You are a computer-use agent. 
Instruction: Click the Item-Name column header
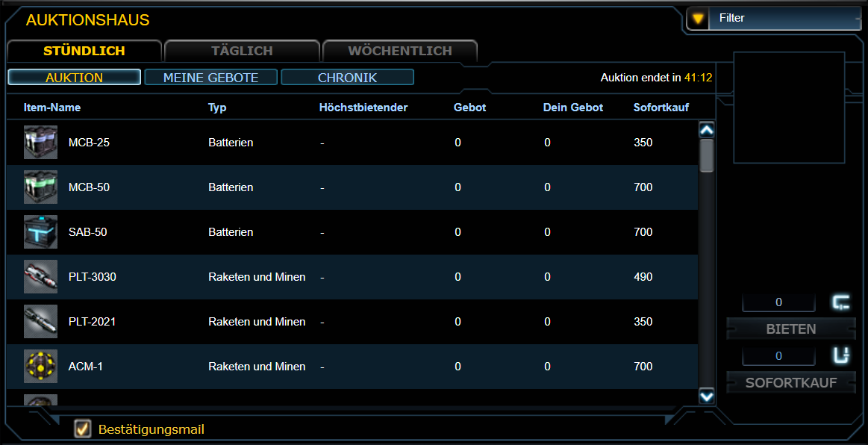(52, 108)
